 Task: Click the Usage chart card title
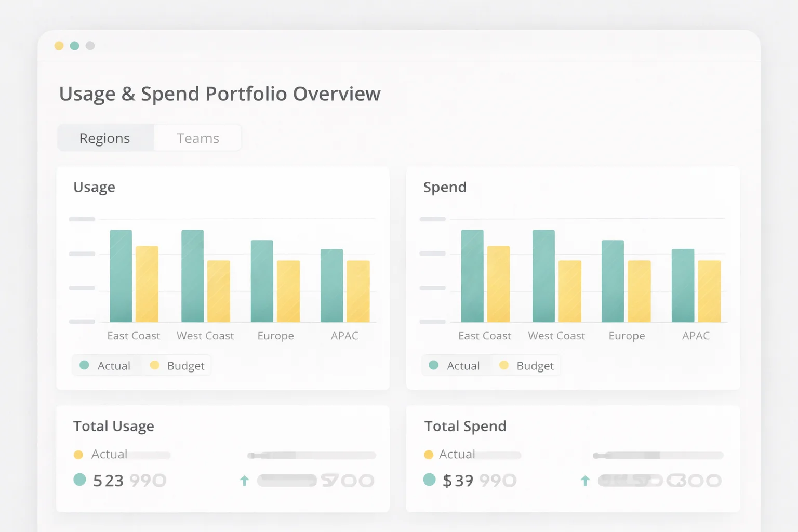(x=94, y=187)
